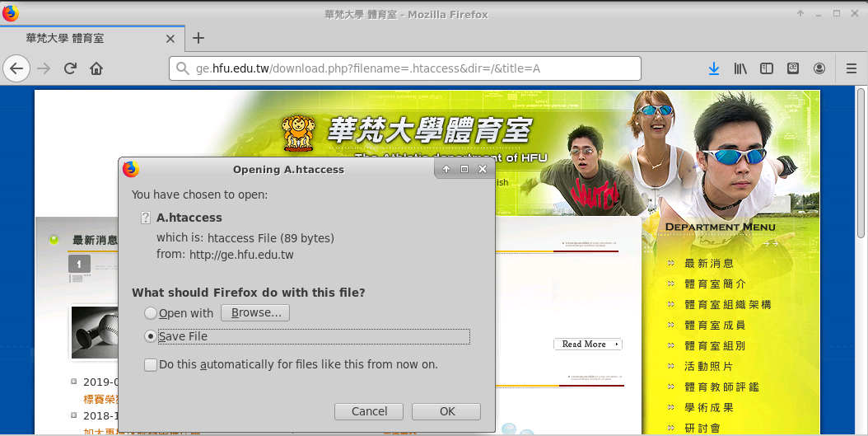Open a new tab with plus button

(x=198, y=38)
